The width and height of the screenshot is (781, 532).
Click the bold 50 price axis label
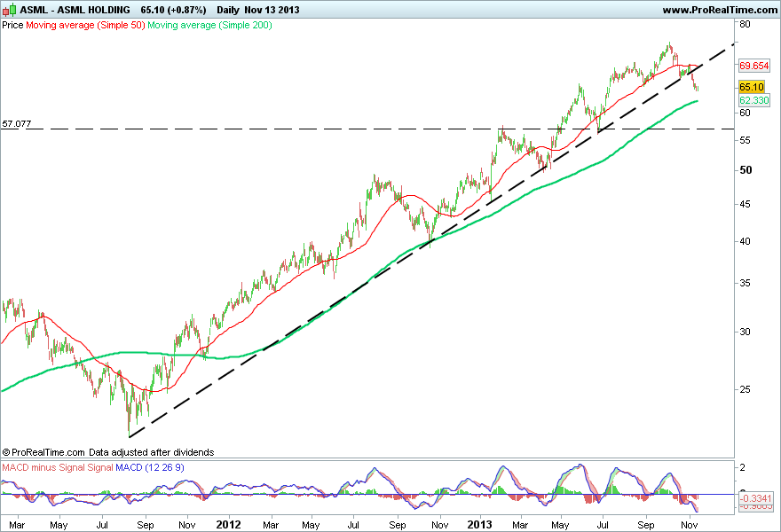tap(745, 170)
